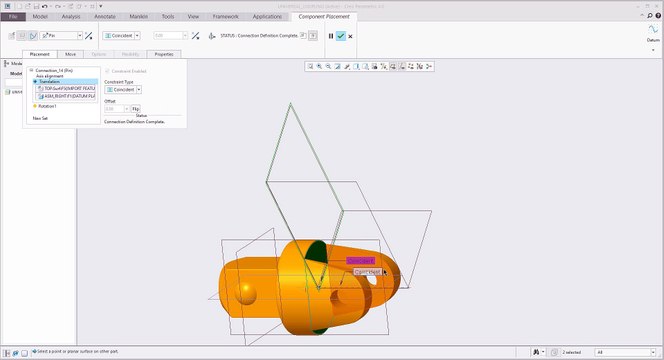Screen dimensions: 664x360
Task: Open the display style icon in graphics toolbar
Action: click(x=356, y=66)
